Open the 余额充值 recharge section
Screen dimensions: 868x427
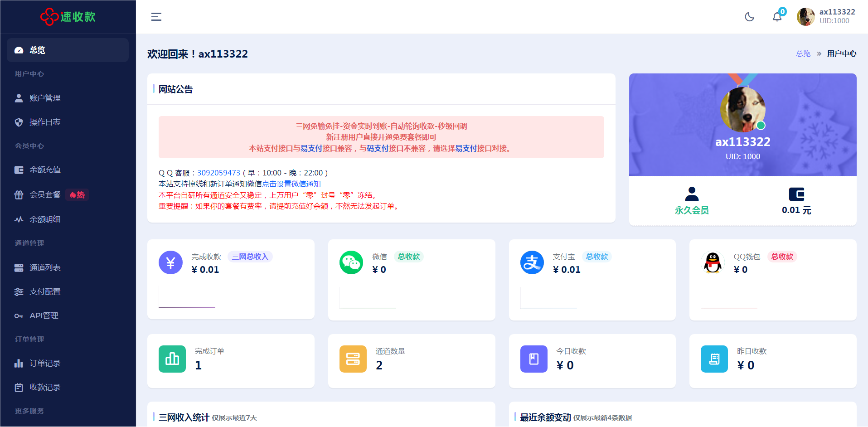[x=44, y=170]
